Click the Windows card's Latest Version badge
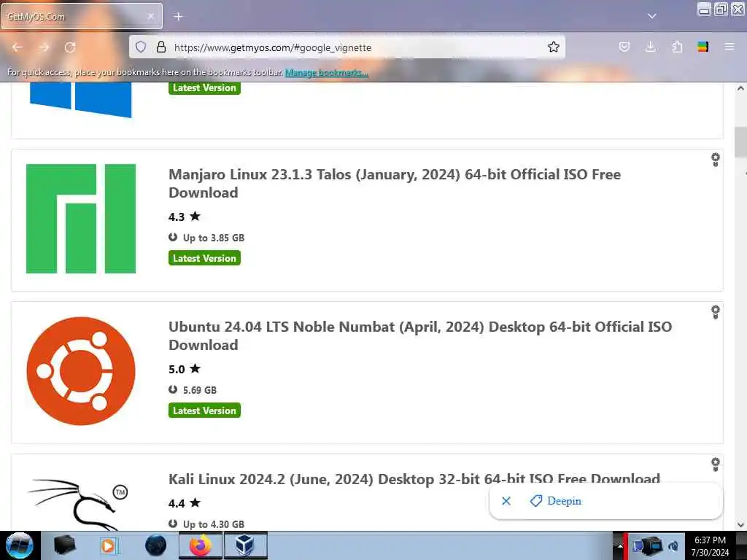The height and width of the screenshot is (560, 747). coord(204,88)
